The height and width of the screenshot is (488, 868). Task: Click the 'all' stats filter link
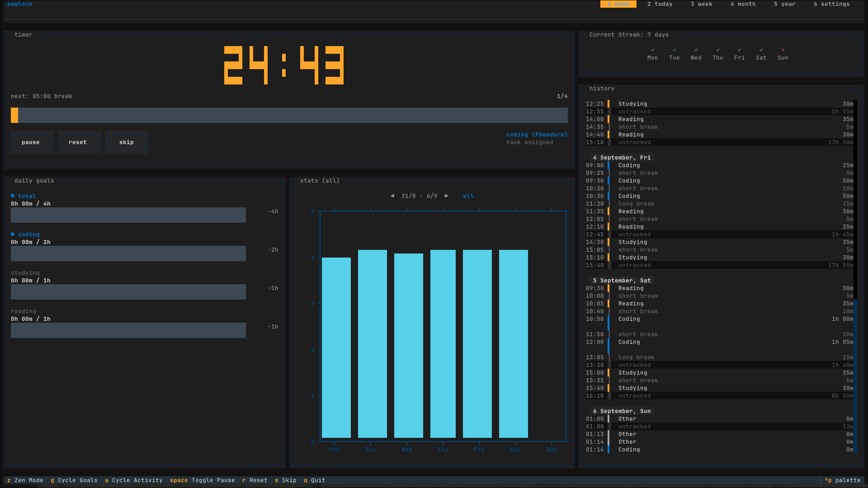tap(468, 196)
